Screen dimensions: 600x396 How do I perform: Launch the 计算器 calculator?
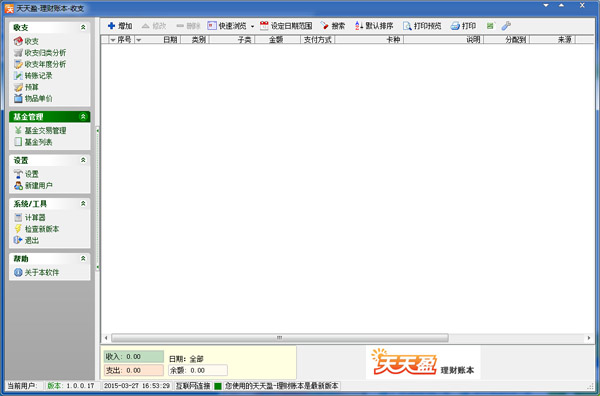click(x=29, y=217)
